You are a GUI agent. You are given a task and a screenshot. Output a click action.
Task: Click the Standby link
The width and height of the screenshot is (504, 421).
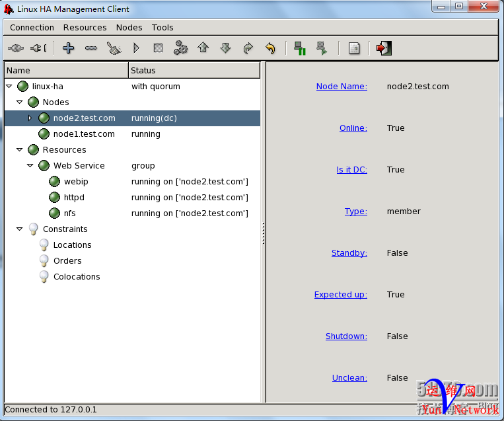click(x=349, y=252)
